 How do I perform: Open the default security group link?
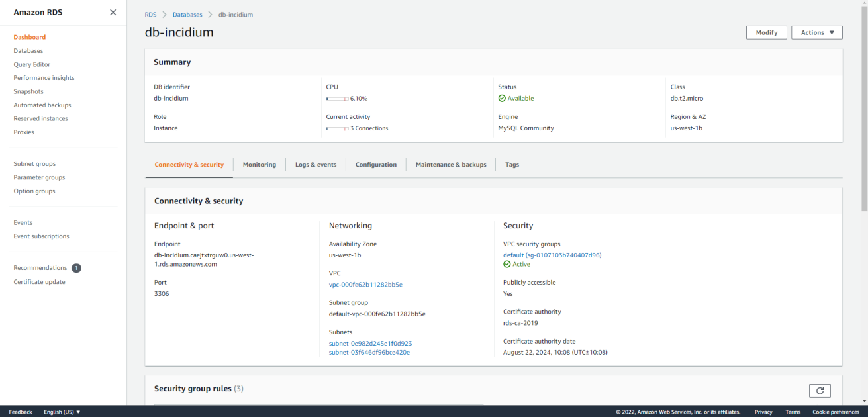pos(552,255)
